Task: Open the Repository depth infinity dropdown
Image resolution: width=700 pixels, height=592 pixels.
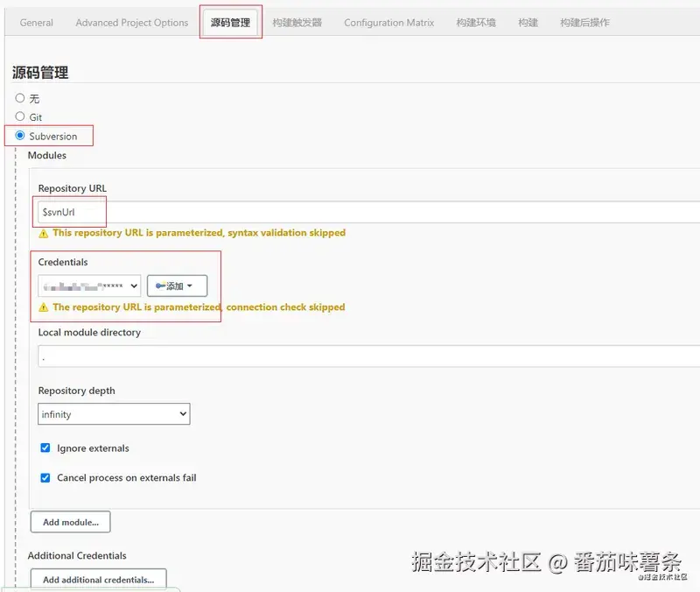Action: click(x=114, y=414)
